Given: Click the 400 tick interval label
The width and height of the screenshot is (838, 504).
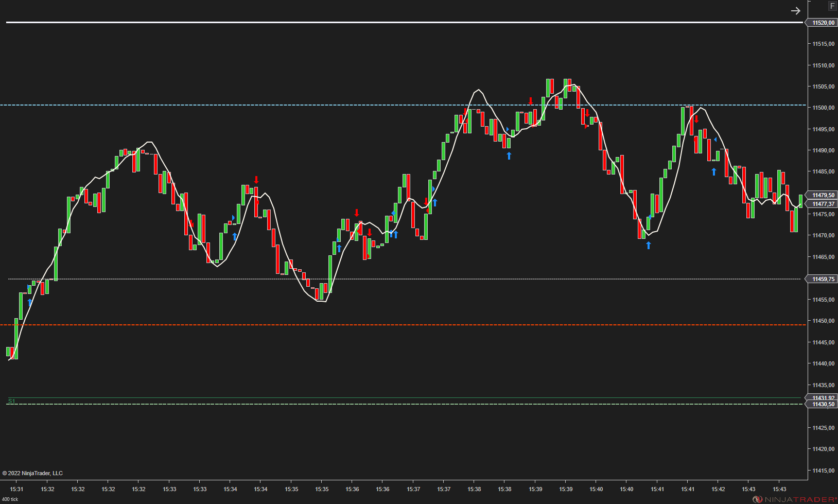Looking at the screenshot, I should [10, 499].
